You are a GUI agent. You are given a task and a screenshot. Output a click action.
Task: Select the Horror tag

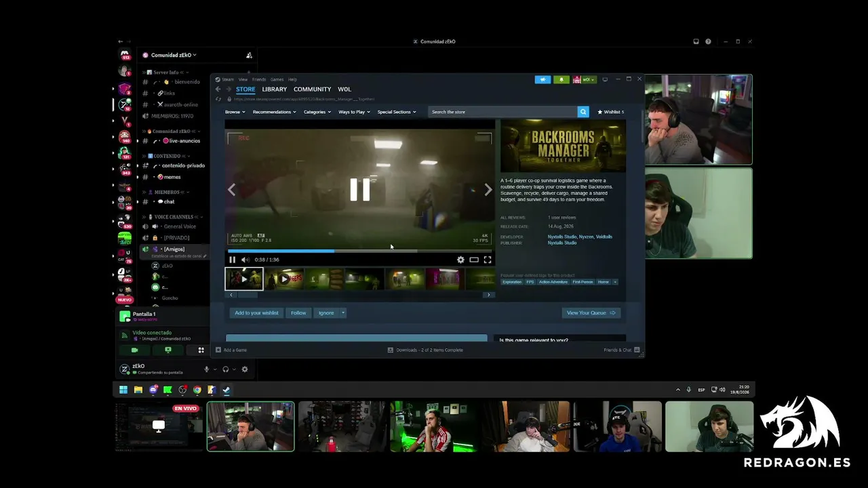tap(604, 282)
